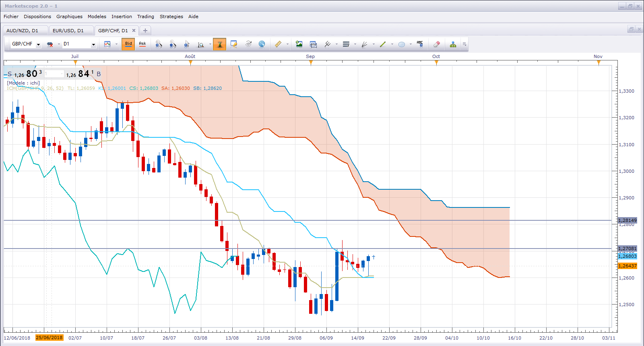
Task: Click the blue globe icon
Action: pyautogui.click(x=262, y=44)
